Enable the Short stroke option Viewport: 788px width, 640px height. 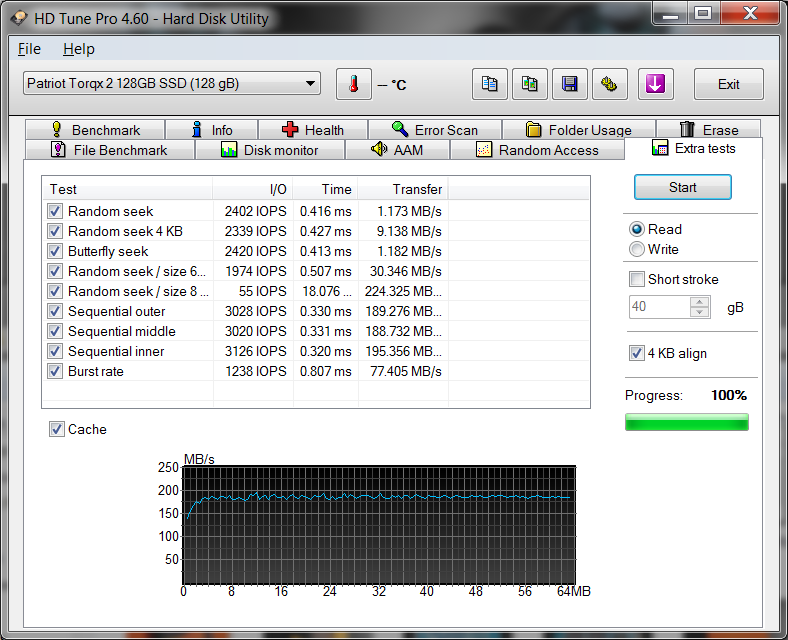coord(637,279)
